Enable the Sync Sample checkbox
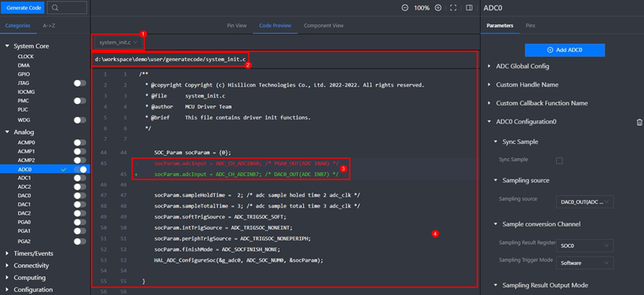This screenshot has height=295, width=644. (559, 160)
